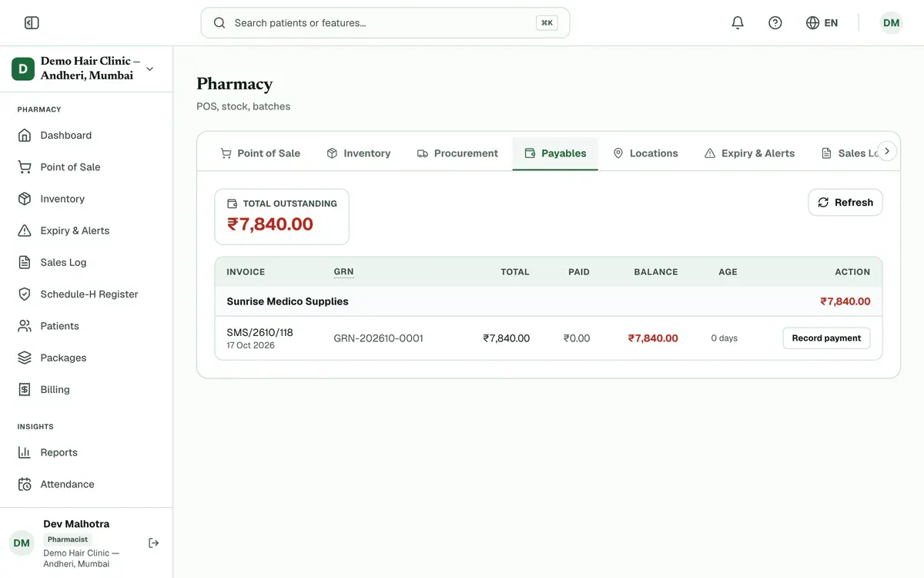Click the search patients or features field
Image resolution: width=924 pixels, height=578 pixels.
(x=385, y=23)
